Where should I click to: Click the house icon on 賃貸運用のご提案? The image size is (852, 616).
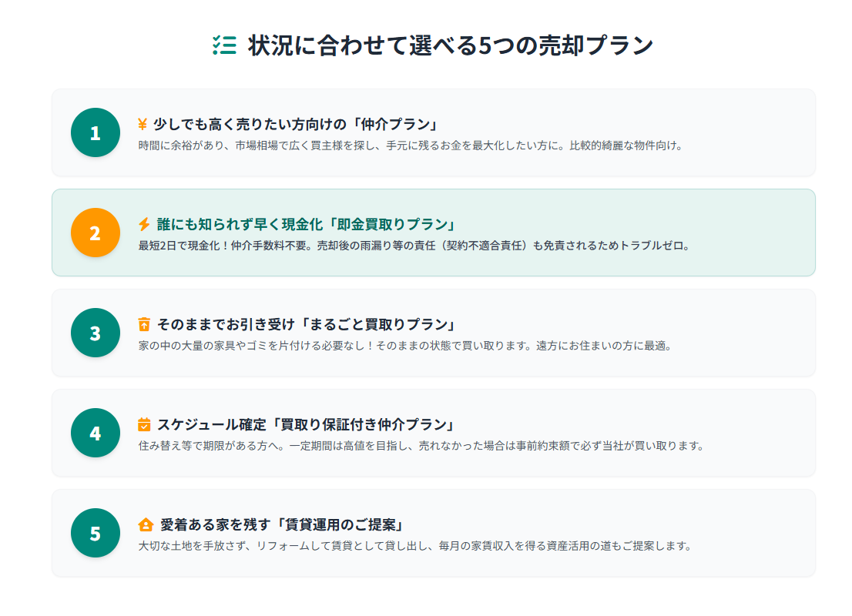point(146,524)
